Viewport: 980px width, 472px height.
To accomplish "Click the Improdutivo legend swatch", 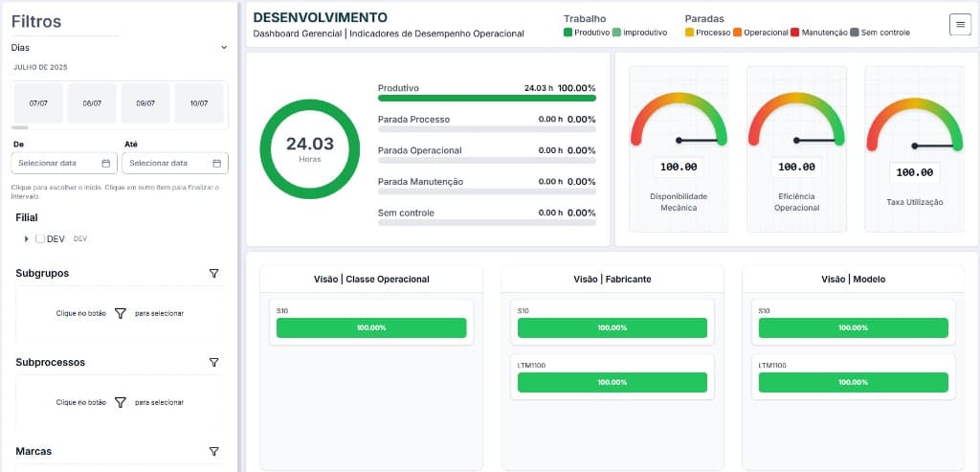I will 616,33.
